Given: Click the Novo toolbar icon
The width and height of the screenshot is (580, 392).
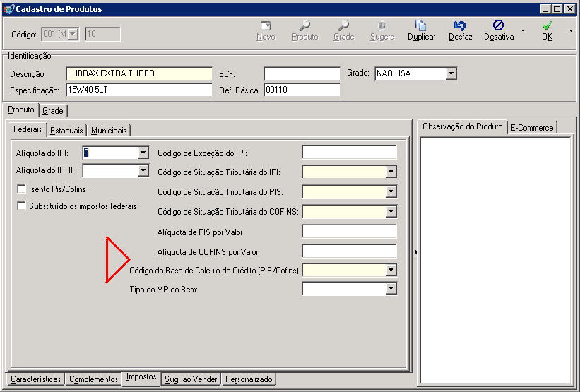Looking at the screenshot, I should pyautogui.click(x=266, y=26).
